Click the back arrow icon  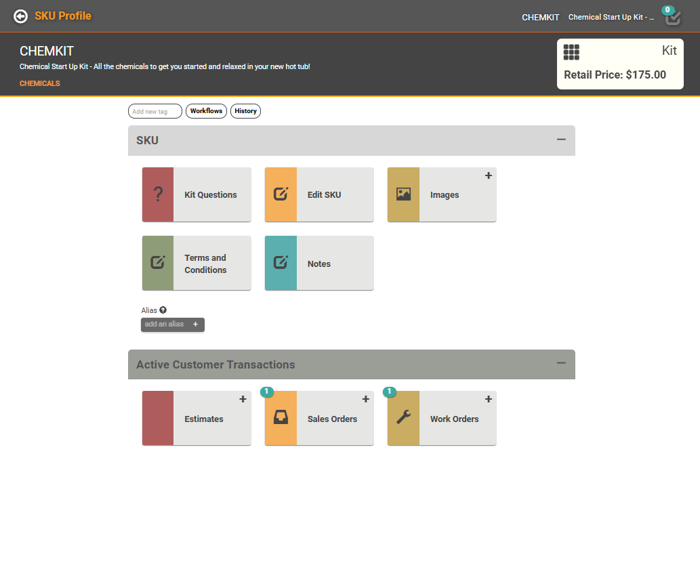pyautogui.click(x=21, y=16)
